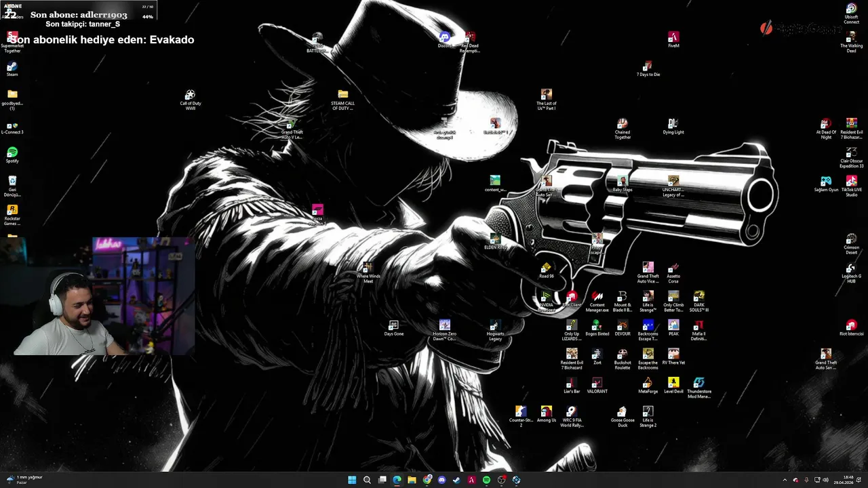Viewport: 868px width, 488px height.
Task: Open the Supermarket Together desktop shortcut
Action: 12,41
